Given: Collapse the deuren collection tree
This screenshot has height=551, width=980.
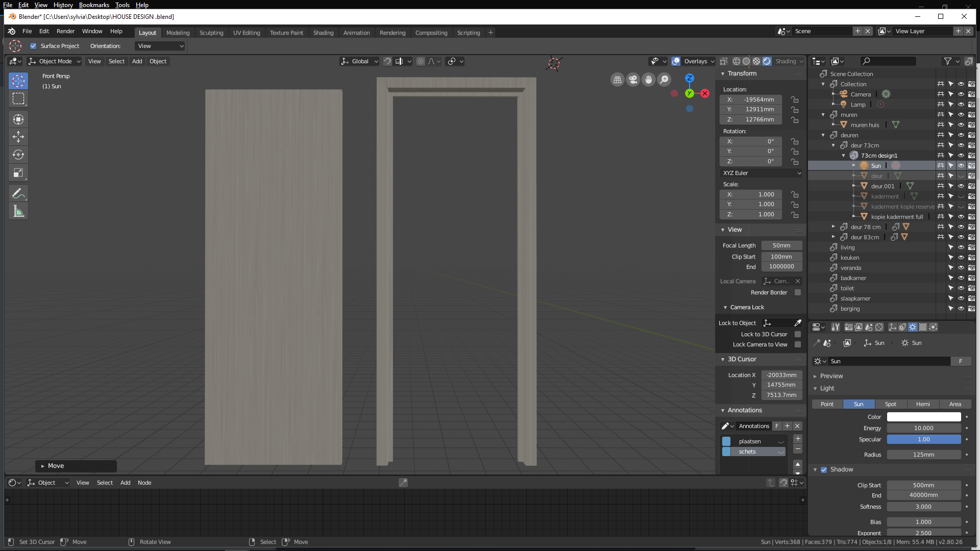Looking at the screenshot, I should (823, 135).
